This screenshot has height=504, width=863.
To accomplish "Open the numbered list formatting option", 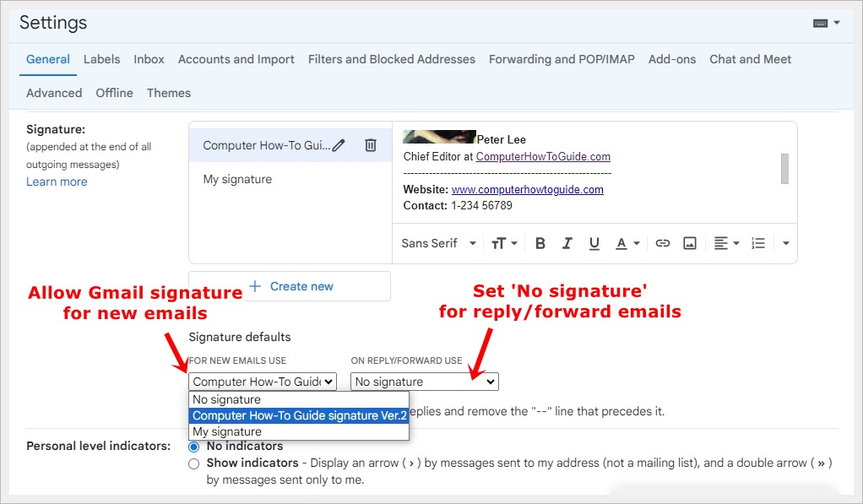I will pyautogui.click(x=757, y=242).
